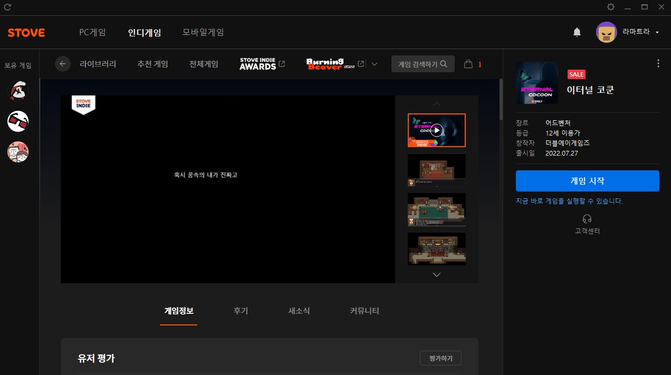This screenshot has height=375, width=671.
Task: Select the second screenshot thumbnail
Action: coord(436,170)
